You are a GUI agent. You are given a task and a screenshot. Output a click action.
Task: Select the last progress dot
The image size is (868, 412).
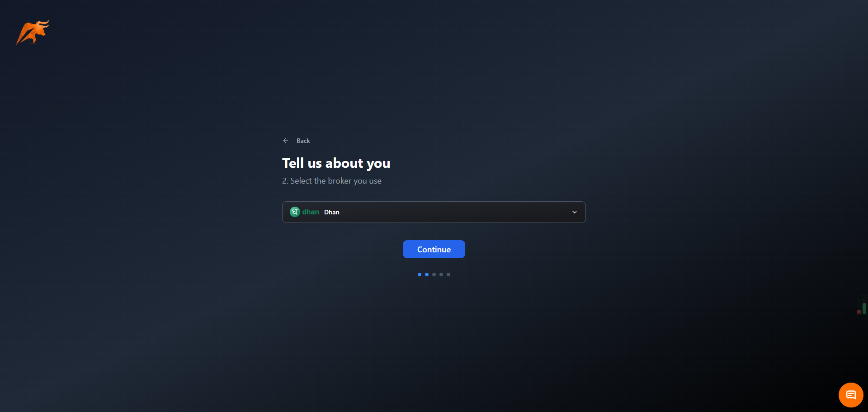[x=448, y=274]
